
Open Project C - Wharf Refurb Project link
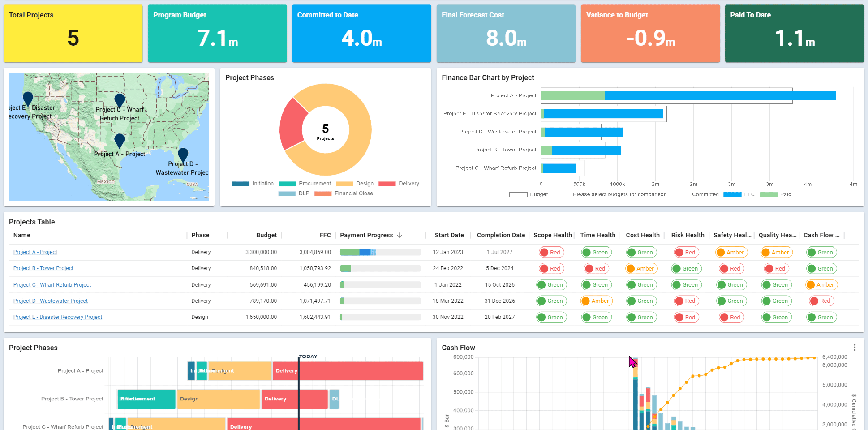coord(52,285)
